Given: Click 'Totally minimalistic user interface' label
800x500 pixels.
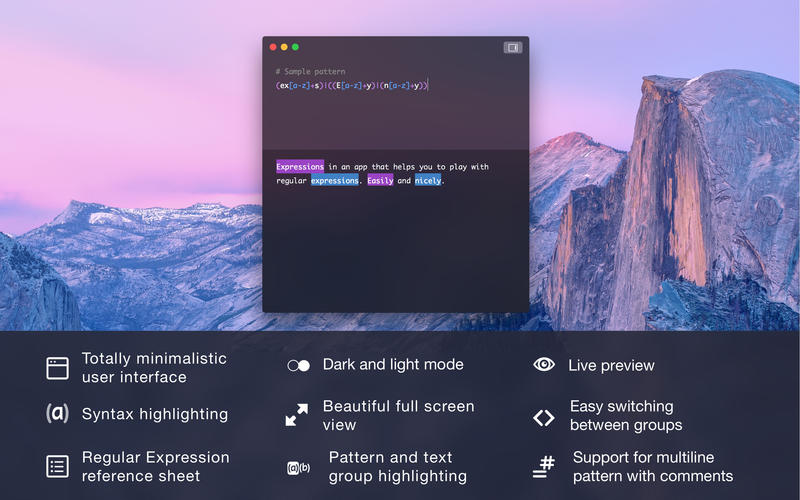Looking at the screenshot, I should point(154,368).
